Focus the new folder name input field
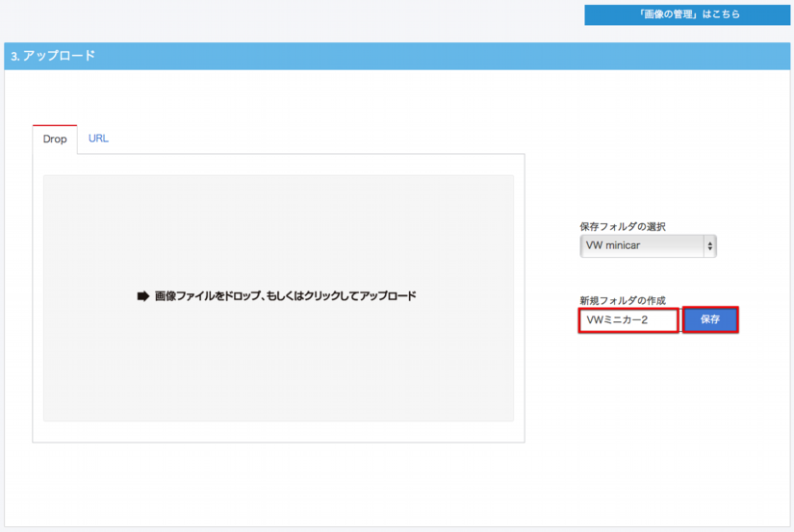Viewport: 794px width, 532px height. tap(628, 320)
